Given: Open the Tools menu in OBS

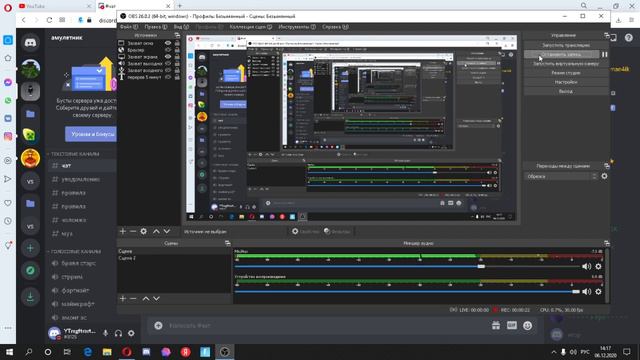Looking at the screenshot, I should pos(297,27).
